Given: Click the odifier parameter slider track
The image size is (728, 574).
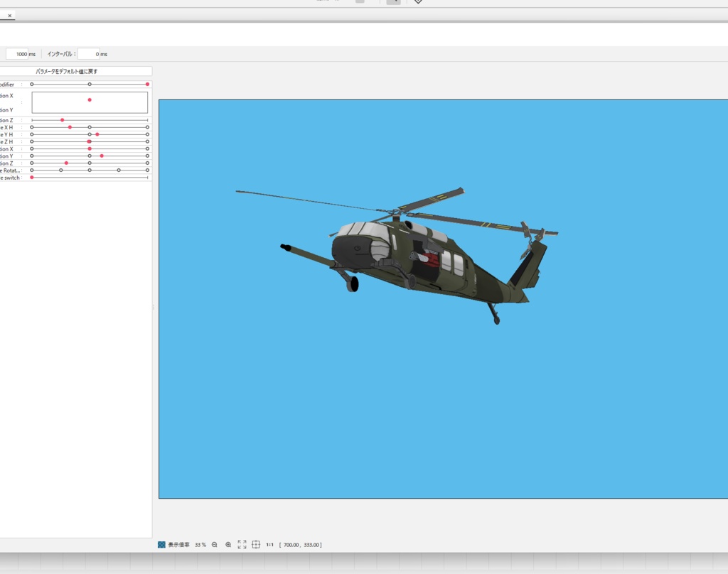Looking at the screenshot, I should point(90,85).
